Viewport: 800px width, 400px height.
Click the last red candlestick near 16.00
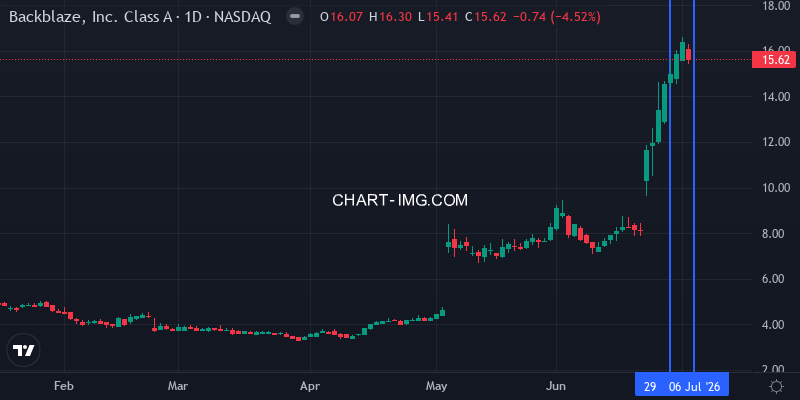point(688,54)
